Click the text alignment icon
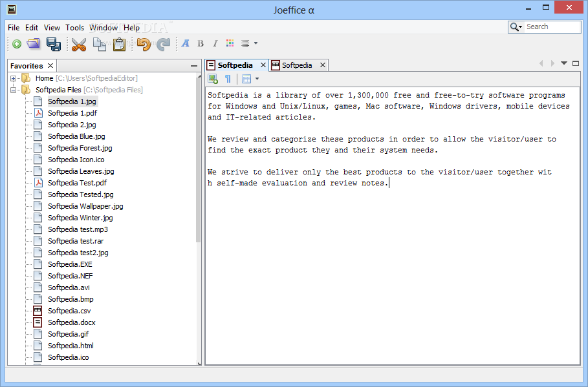Screen dimensions: 588x387 click(x=245, y=43)
